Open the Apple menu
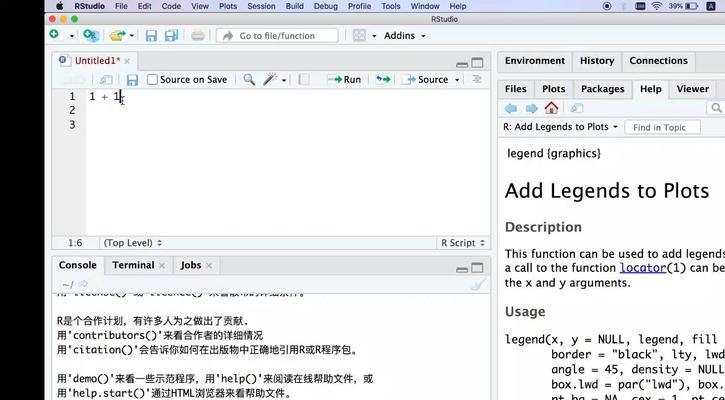Screen dimensions: 725x400 pos(60,6)
